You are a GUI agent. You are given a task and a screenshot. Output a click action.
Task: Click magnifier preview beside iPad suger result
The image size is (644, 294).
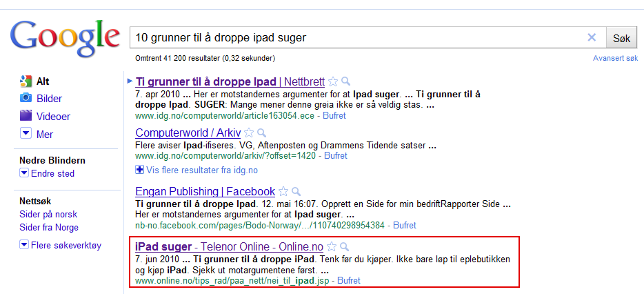click(345, 246)
